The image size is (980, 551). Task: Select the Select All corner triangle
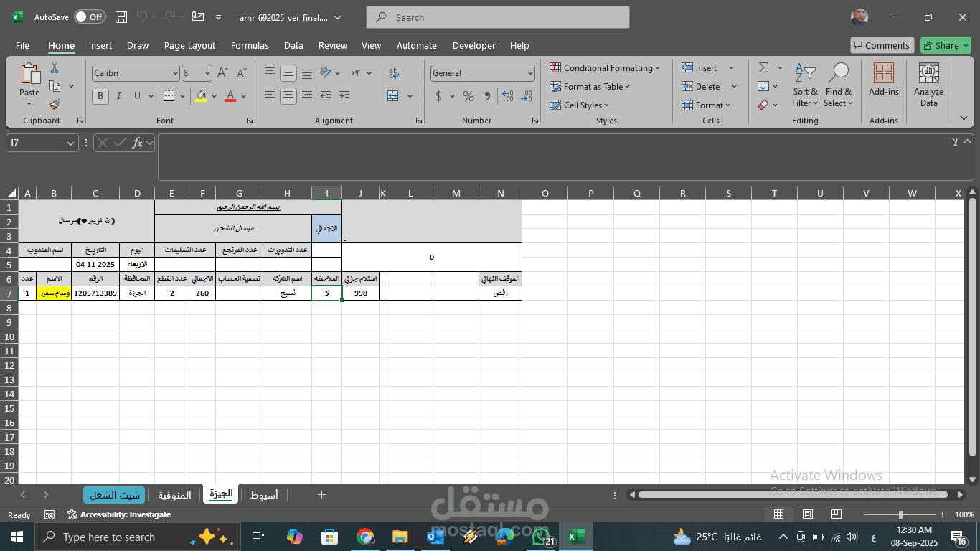tap(11, 193)
